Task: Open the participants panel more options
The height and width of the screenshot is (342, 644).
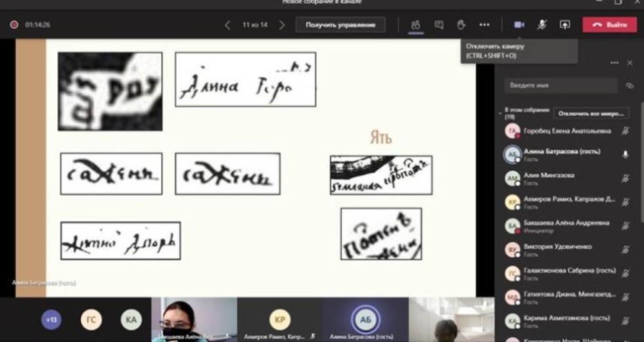Action: coord(614,63)
